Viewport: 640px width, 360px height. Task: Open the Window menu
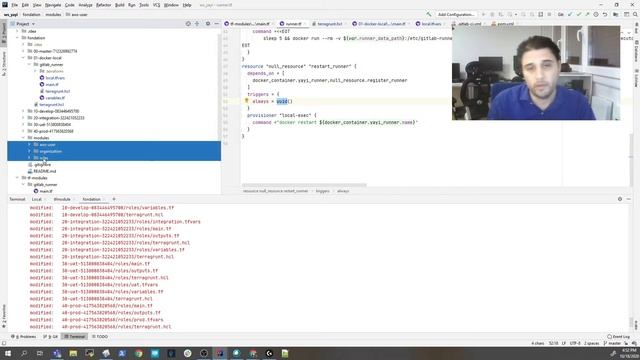click(x=171, y=5)
